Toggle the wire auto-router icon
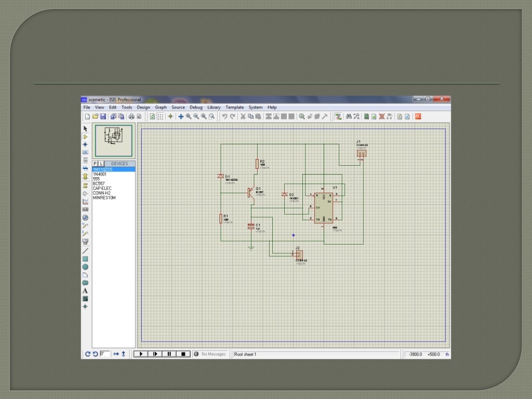The image size is (532, 399). coord(338,117)
